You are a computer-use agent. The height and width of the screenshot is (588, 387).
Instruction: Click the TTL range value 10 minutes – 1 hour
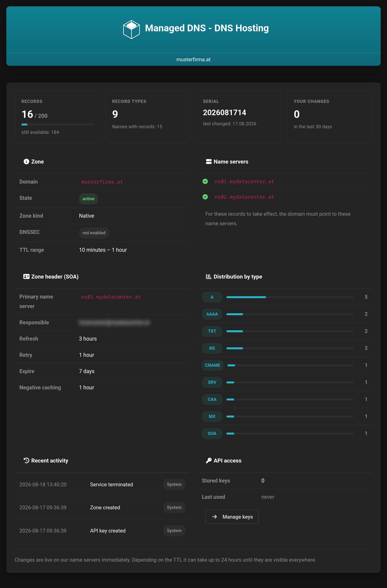pos(103,250)
